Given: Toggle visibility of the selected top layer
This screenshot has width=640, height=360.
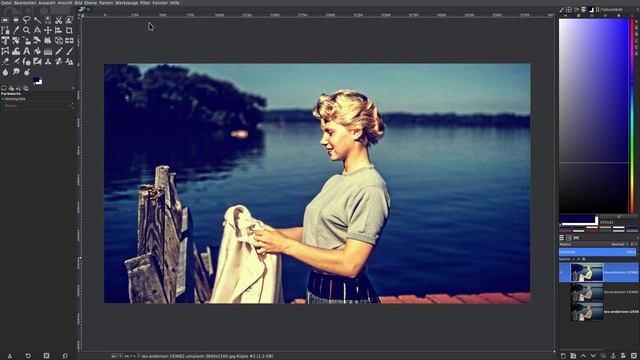Looking at the screenshot, I should pyautogui.click(x=562, y=272).
